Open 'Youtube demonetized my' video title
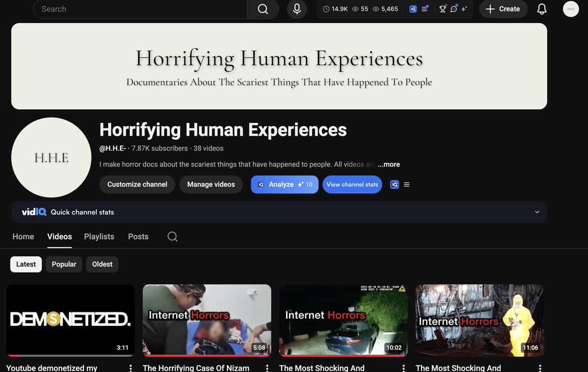This screenshot has height=372, width=588. 52,368
